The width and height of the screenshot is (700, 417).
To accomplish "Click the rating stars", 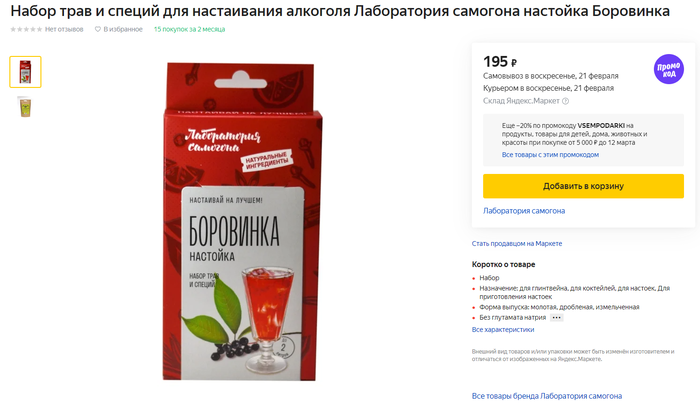I will [x=26, y=29].
